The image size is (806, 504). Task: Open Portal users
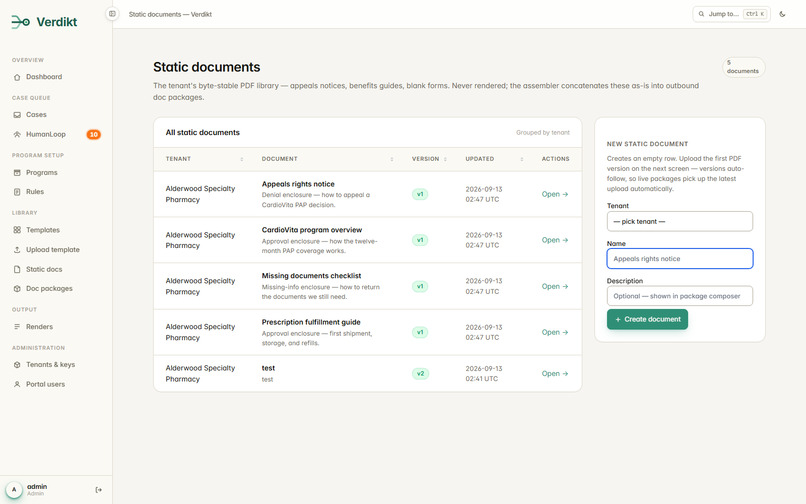coord(46,384)
